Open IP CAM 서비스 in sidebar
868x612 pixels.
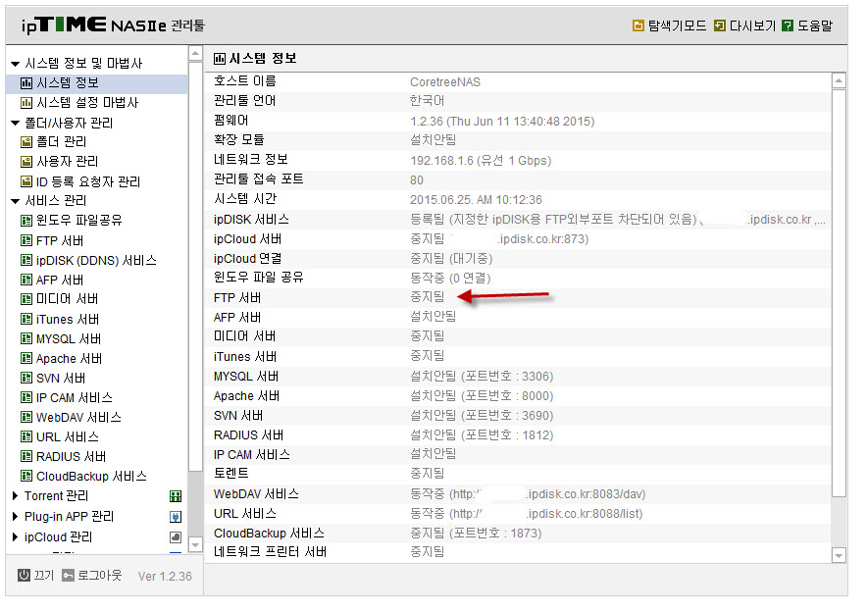tap(75, 398)
